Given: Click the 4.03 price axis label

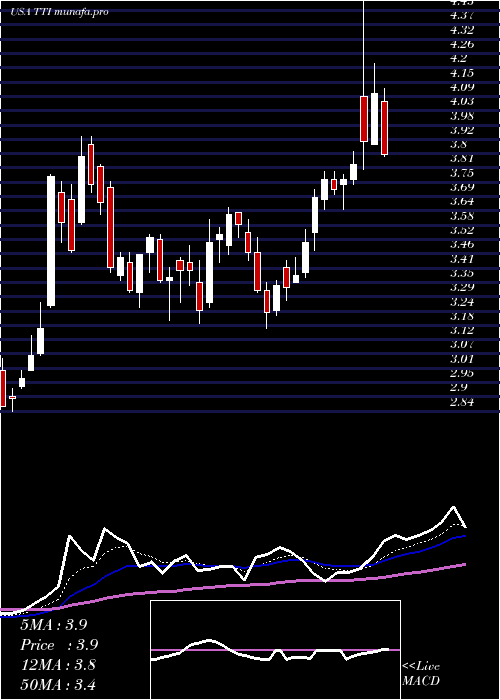Looking at the screenshot, I should pos(463,101).
